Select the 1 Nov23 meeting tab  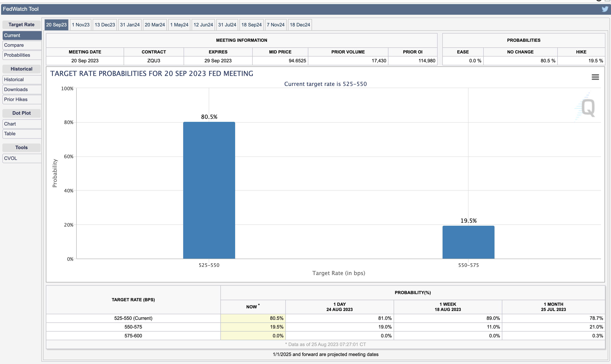[81, 25]
